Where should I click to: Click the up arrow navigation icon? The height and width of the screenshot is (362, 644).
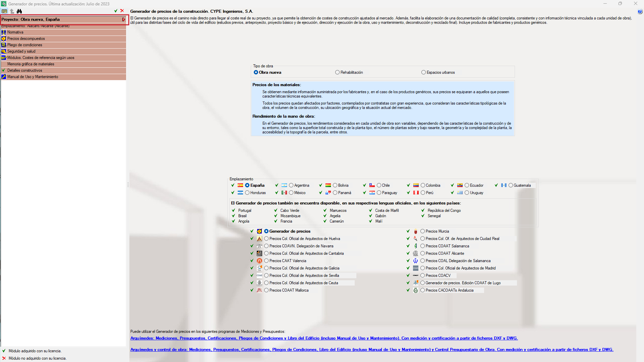[12, 11]
